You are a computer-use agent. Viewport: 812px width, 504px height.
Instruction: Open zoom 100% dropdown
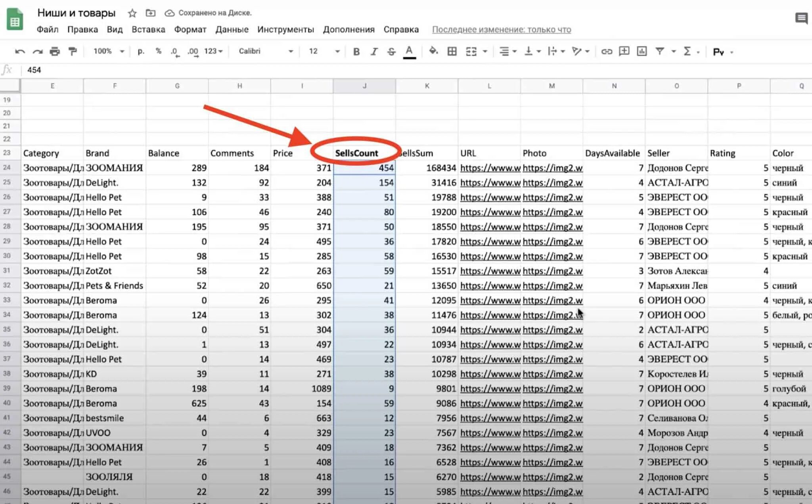click(109, 51)
